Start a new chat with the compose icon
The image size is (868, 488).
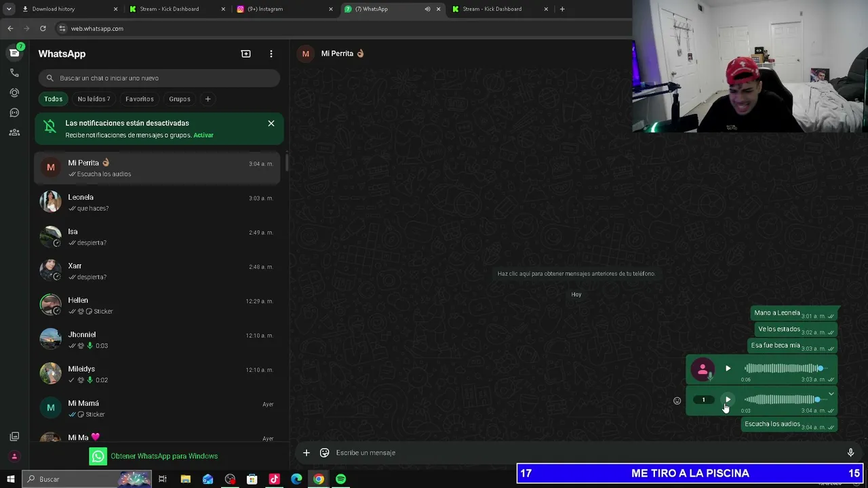(x=245, y=54)
